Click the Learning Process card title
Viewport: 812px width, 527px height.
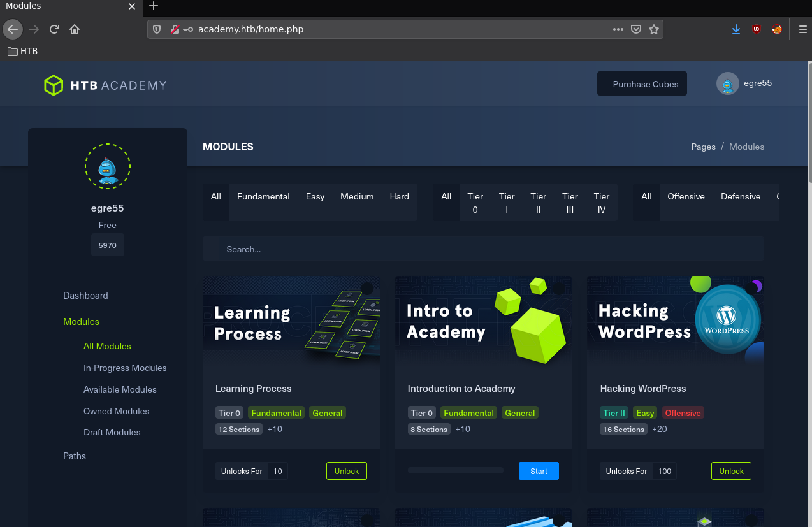(253, 389)
